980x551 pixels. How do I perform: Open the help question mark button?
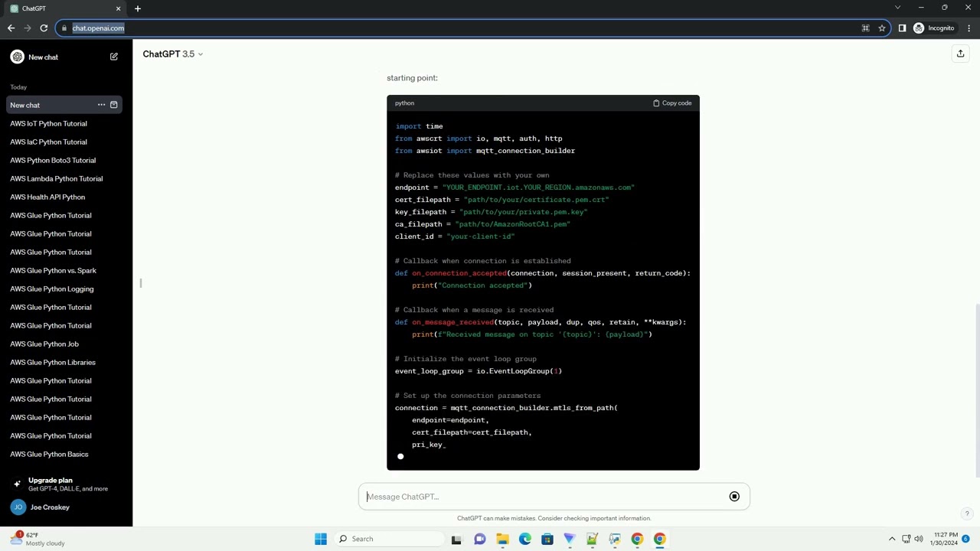(x=967, y=514)
